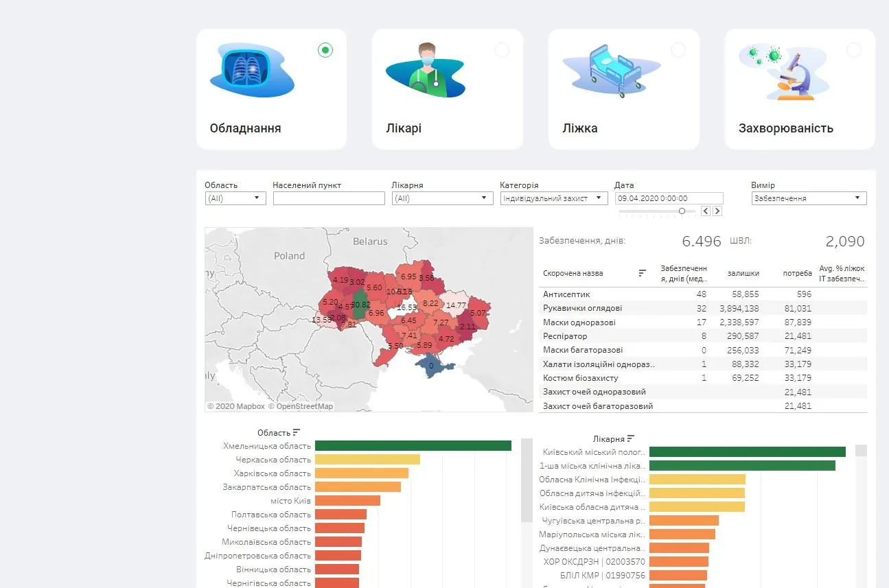The width and height of the screenshot is (889, 588).
Task: Click the doctor with mask icon
Action: tap(426, 69)
